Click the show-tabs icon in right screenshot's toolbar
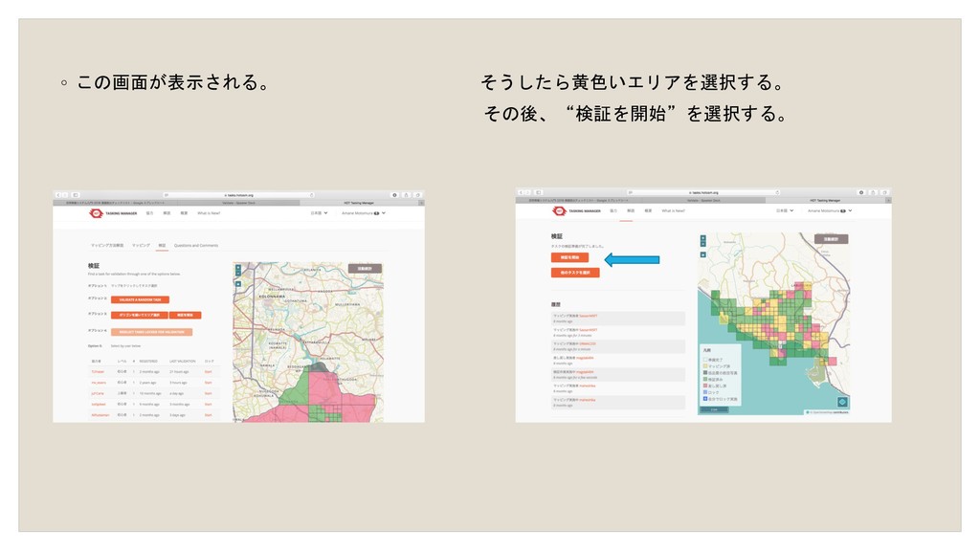980x551 pixels. (x=884, y=192)
